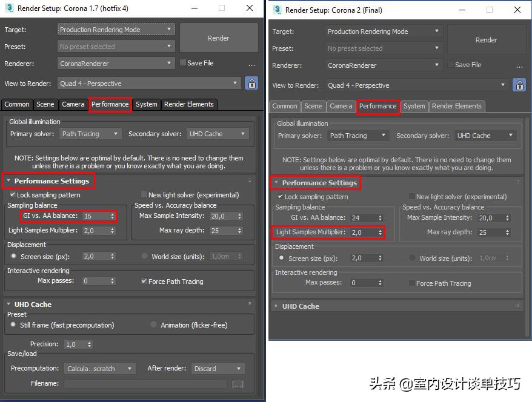532x402 pixels.
Task: Click the Filename browse [...] button in Corona 1.7
Action: (238, 384)
